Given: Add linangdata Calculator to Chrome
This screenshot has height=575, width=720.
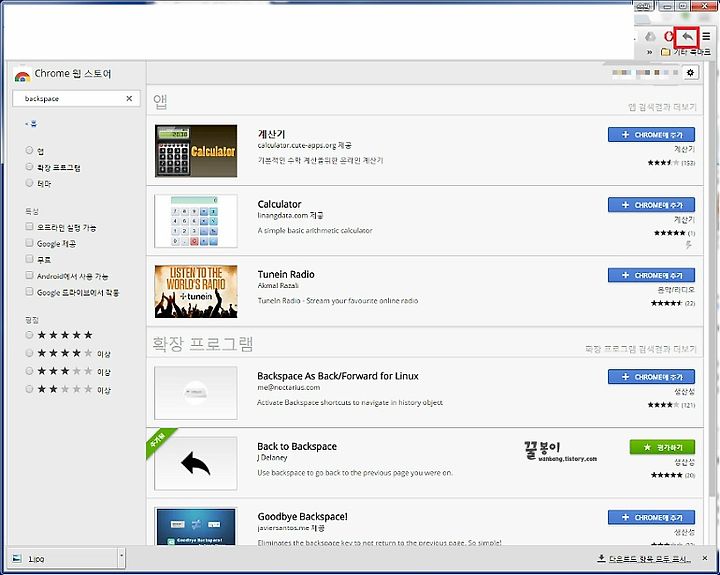Looking at the screenshot, I should 651,205.
